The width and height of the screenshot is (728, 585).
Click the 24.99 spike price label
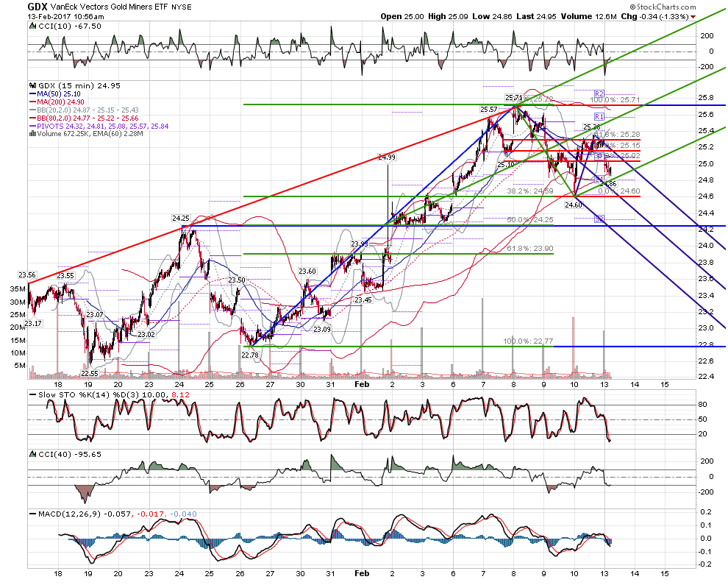tap(387, 157)
